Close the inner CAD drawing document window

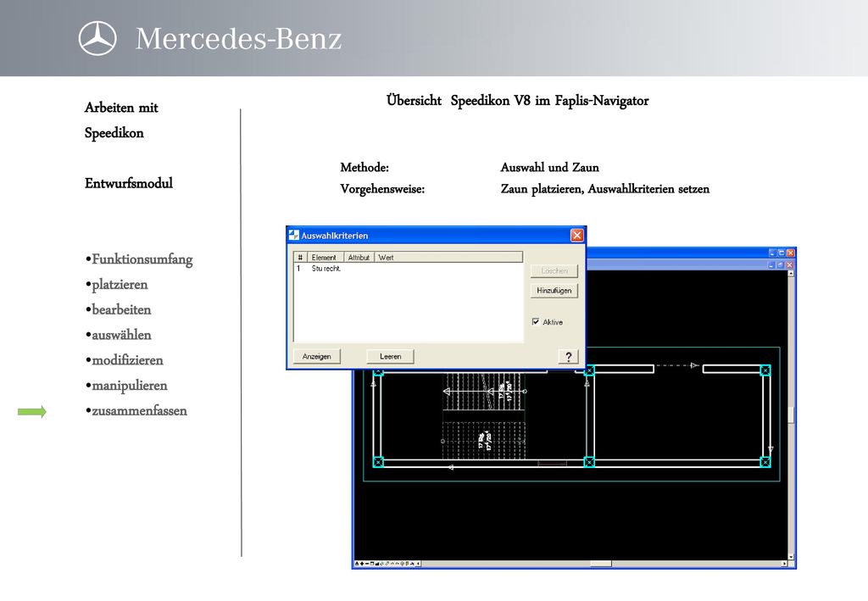tap(789, 265)
